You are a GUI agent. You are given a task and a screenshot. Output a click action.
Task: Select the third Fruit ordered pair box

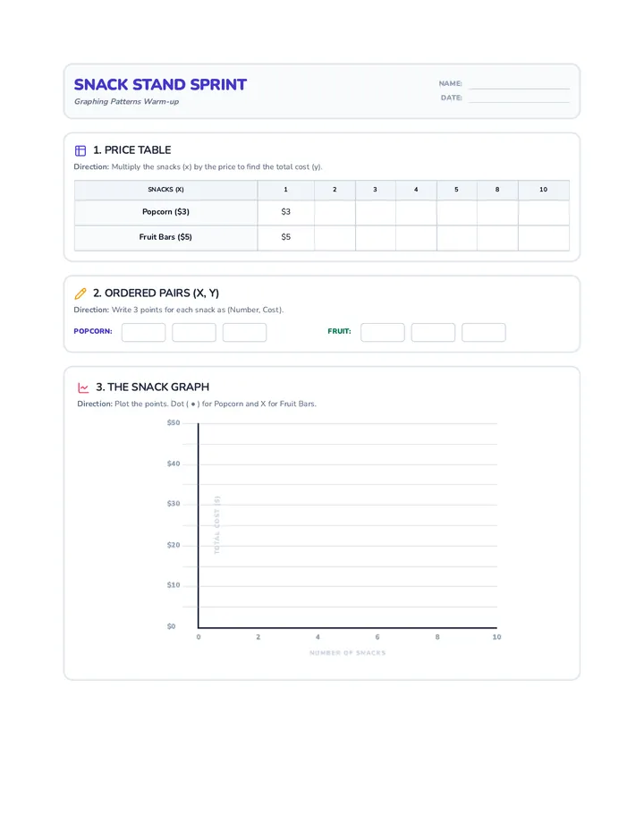click(x=483, y=332)
